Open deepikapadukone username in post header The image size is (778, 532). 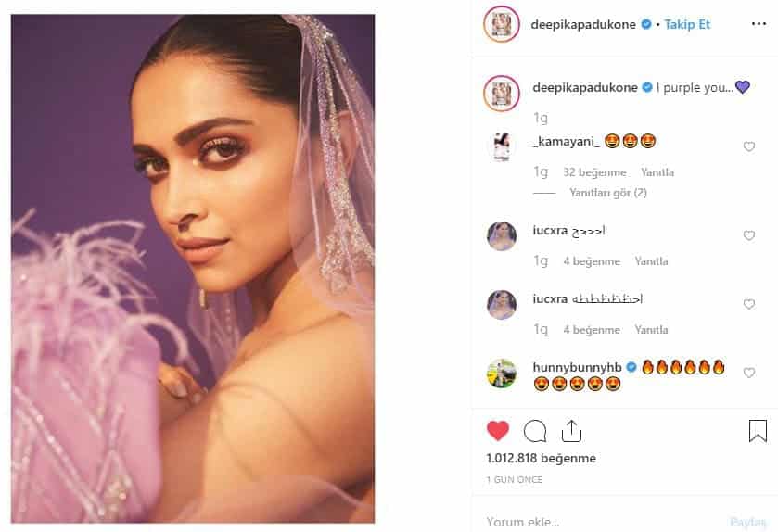[x=584, y=25]
